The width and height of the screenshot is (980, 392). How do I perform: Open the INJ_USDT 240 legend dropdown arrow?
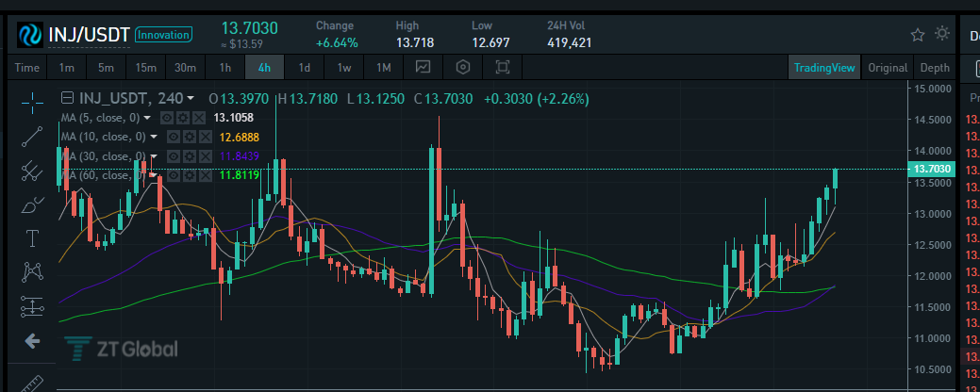pyautogui.click(x=191, y=99)
